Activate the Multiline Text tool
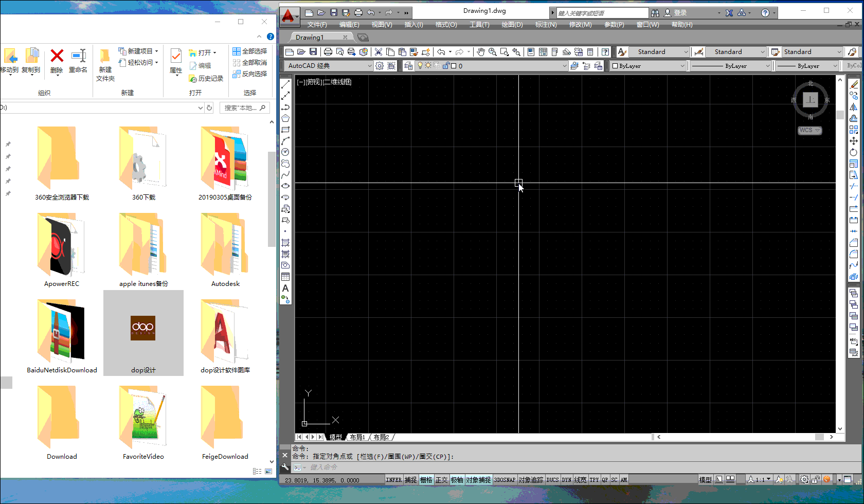 pos(285,289)
